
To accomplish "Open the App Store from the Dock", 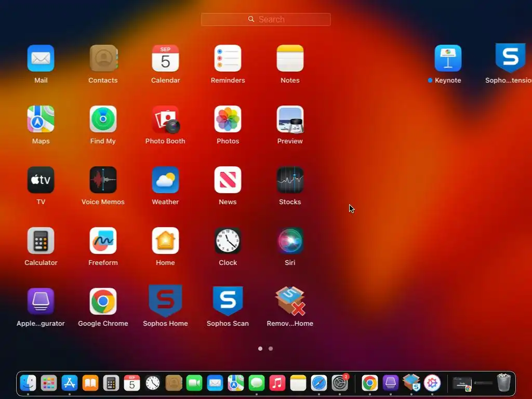I will pos(70,383).
